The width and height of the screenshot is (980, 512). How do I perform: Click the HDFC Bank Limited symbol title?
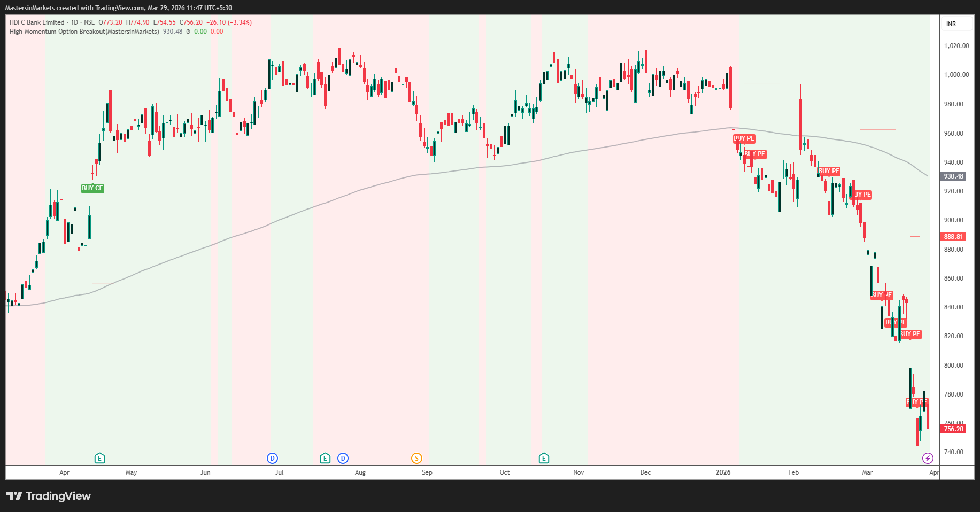point(37,22)
